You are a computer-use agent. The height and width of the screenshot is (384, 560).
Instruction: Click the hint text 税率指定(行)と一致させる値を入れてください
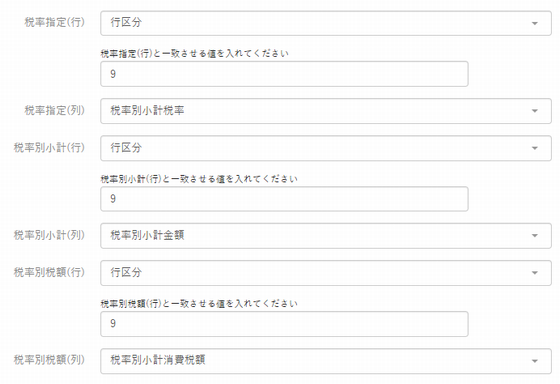tap(195, 54)
